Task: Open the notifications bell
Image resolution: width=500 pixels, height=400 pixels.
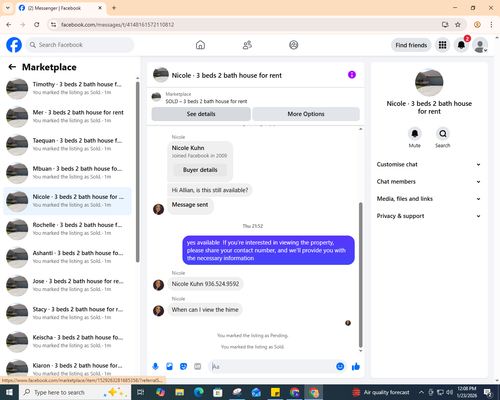Action: pos(461,45)
